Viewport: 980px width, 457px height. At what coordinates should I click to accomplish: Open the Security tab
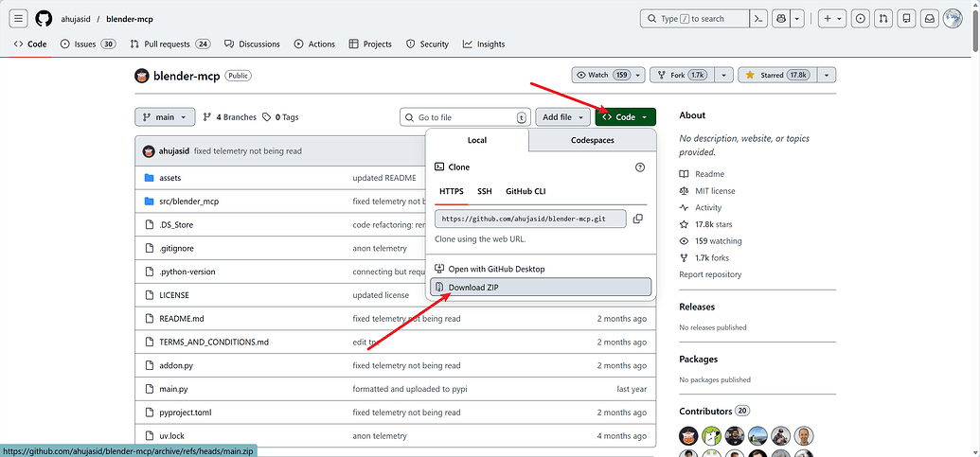(x=427, y=44)
